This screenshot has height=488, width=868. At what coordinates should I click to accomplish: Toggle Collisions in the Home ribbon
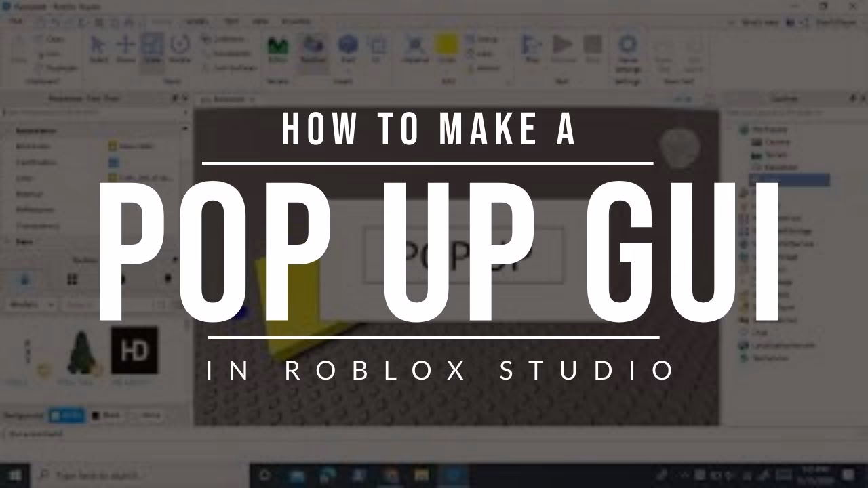point(225,39)
